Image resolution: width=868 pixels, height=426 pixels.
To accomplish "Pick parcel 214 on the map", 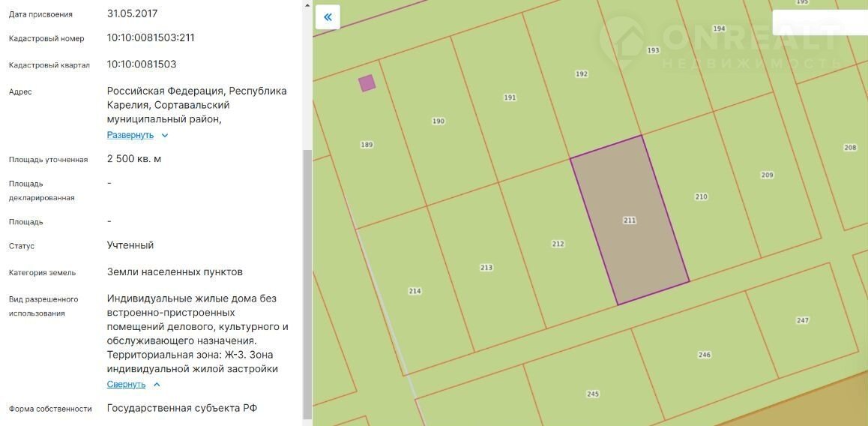I will click(415, 291).
